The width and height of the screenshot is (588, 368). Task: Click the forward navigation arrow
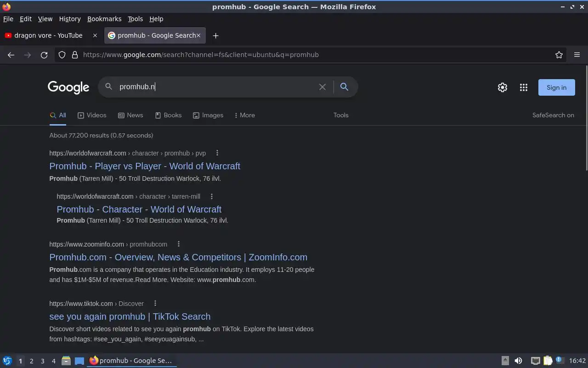(28, 55)
